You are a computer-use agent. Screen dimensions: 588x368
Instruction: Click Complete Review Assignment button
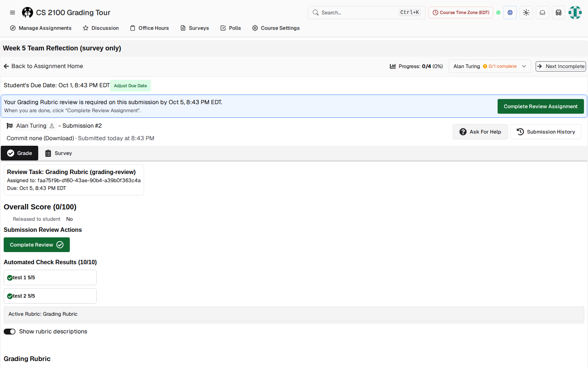tap(541, 106)
